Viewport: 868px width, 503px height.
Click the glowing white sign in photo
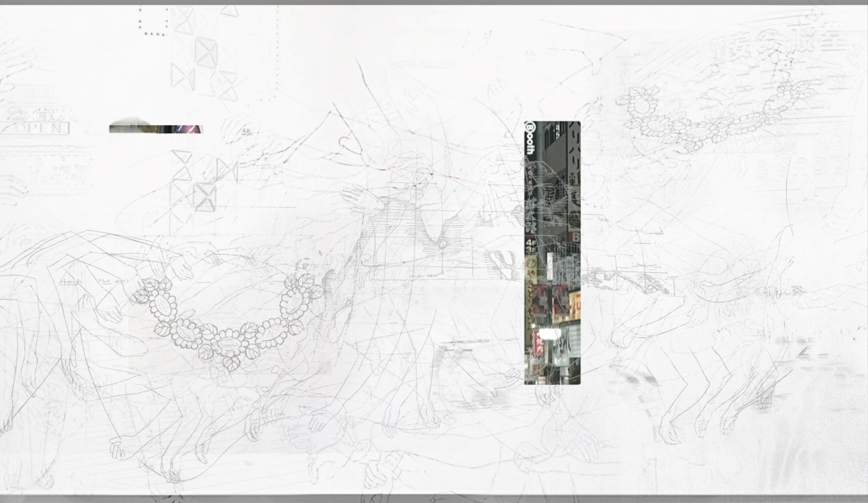tap(550, 334)
